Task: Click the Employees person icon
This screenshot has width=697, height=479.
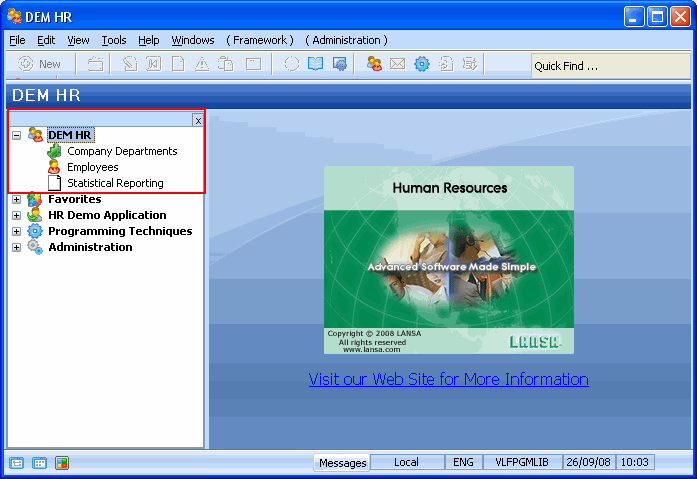Action: pyautogui.click(x=54, y=167)
